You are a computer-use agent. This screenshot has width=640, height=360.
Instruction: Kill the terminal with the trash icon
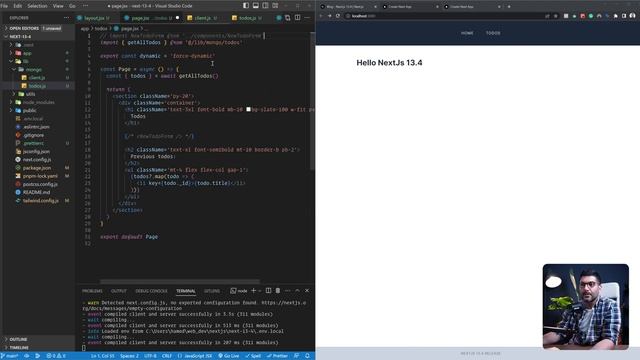[x=278, y=291]
